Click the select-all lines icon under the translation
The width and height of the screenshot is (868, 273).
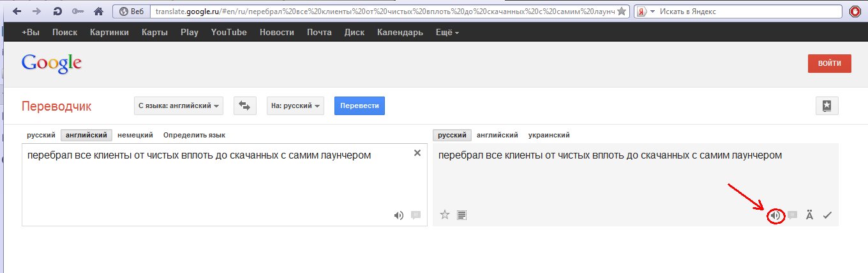pyautogui.click(x=462, y=215)
